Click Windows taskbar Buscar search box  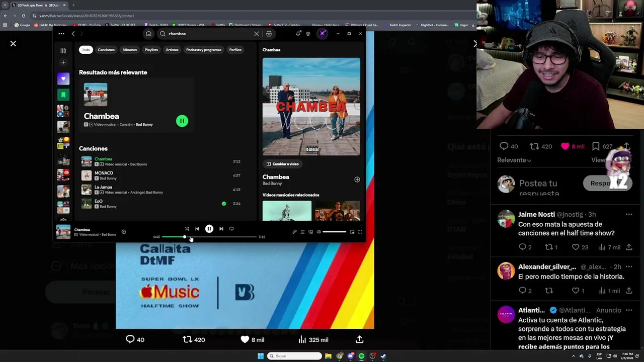(294, 356)
